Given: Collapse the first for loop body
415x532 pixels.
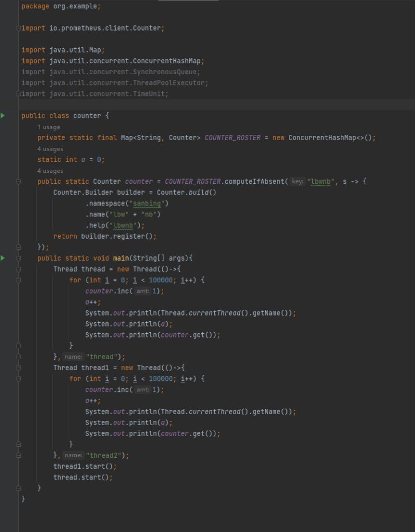Looking at the screenshot, I should click(x=18, y=280).
